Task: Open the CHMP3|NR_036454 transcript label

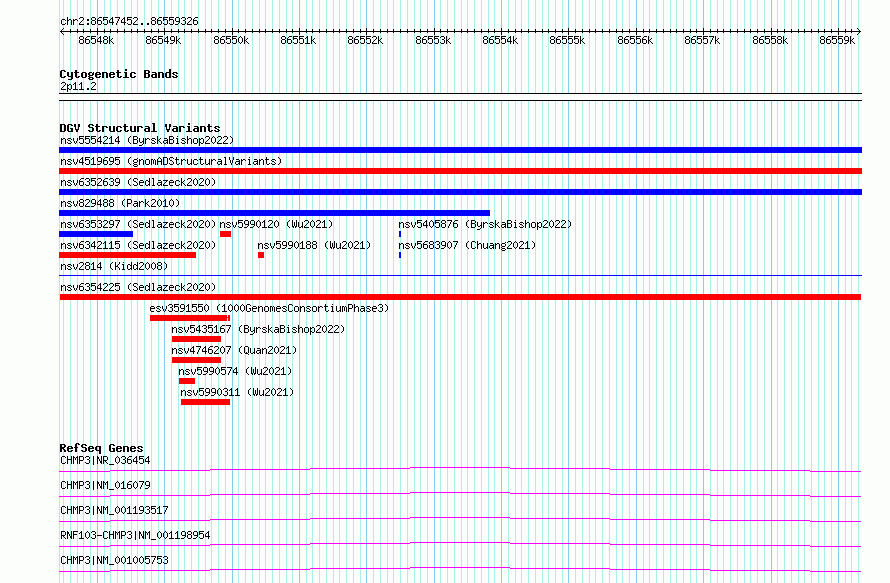Action: [105, 460]
